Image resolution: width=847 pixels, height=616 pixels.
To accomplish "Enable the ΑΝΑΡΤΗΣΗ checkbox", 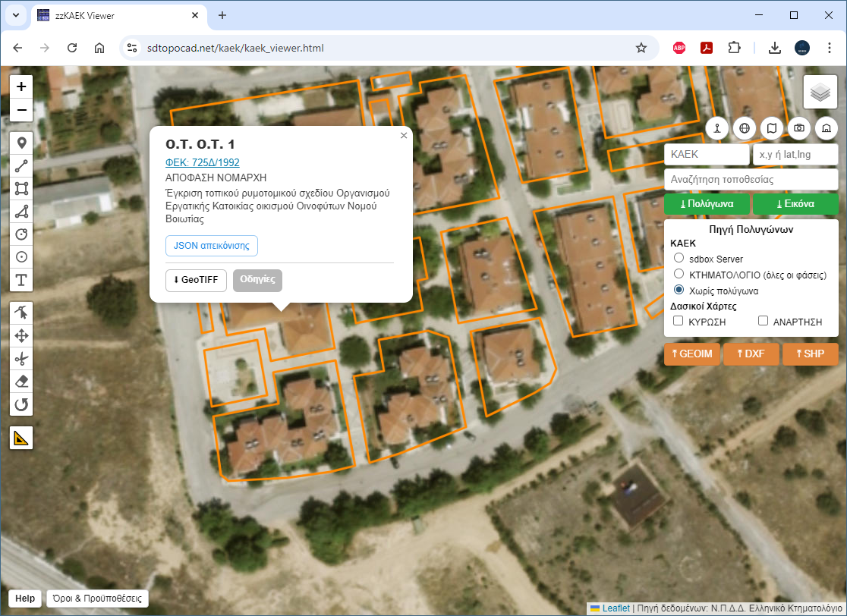I will coord(763,321).
